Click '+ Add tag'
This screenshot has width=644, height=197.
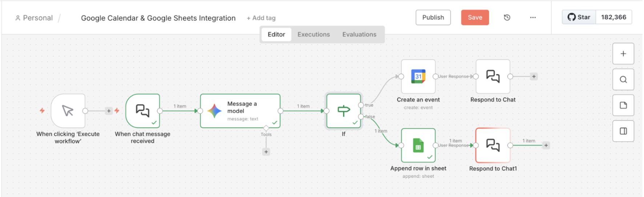261,18
